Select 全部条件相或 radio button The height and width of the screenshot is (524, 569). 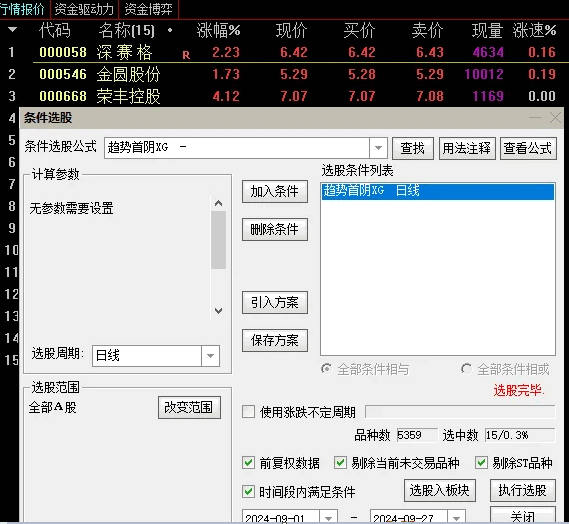[x=466, y=369]
